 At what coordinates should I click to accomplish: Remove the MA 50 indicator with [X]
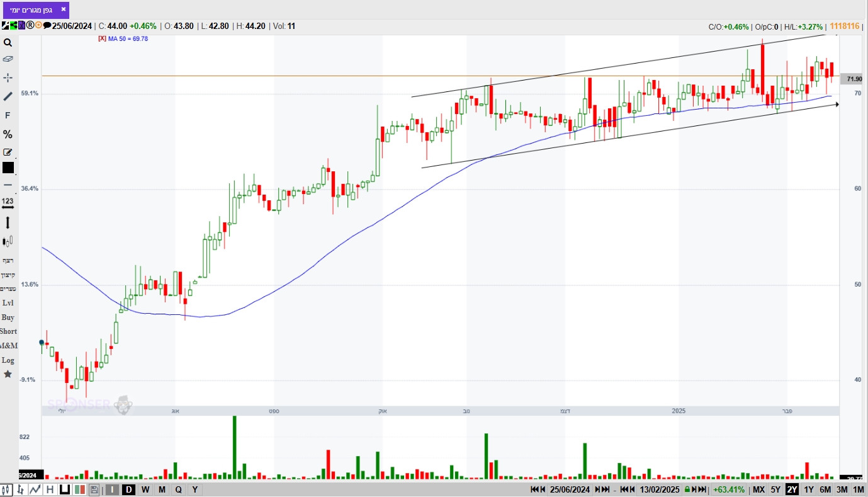tap(102, 38)
